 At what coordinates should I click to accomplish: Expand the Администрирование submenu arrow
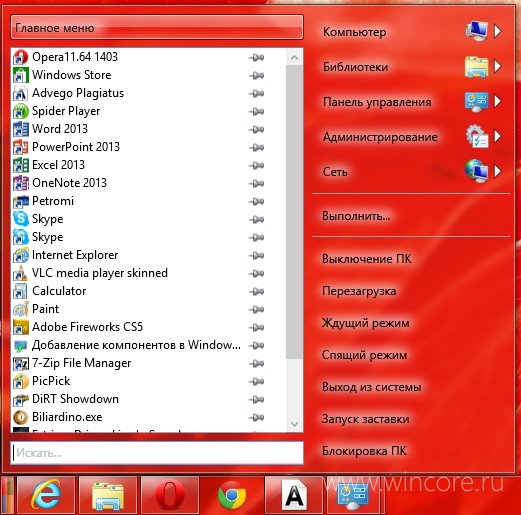497,136
